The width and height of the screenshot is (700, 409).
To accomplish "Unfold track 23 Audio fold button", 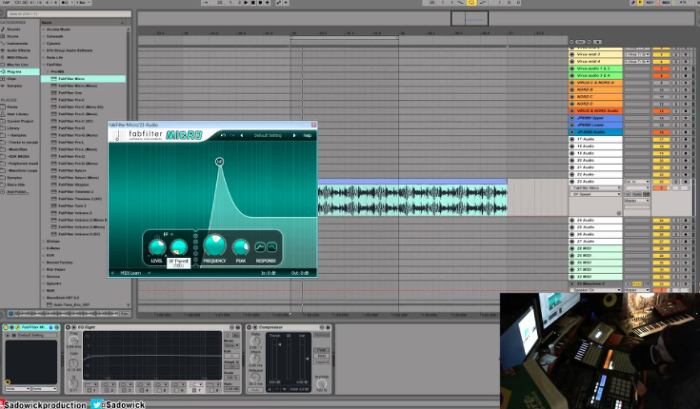I will point(572,182).
